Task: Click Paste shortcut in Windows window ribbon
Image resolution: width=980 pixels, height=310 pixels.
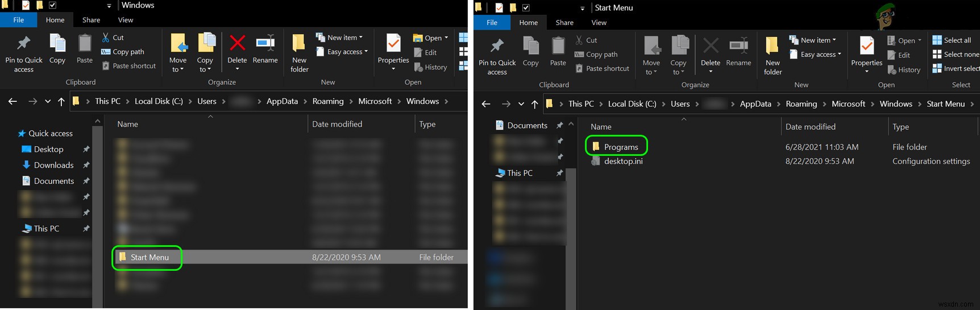Action: [128, 66]
